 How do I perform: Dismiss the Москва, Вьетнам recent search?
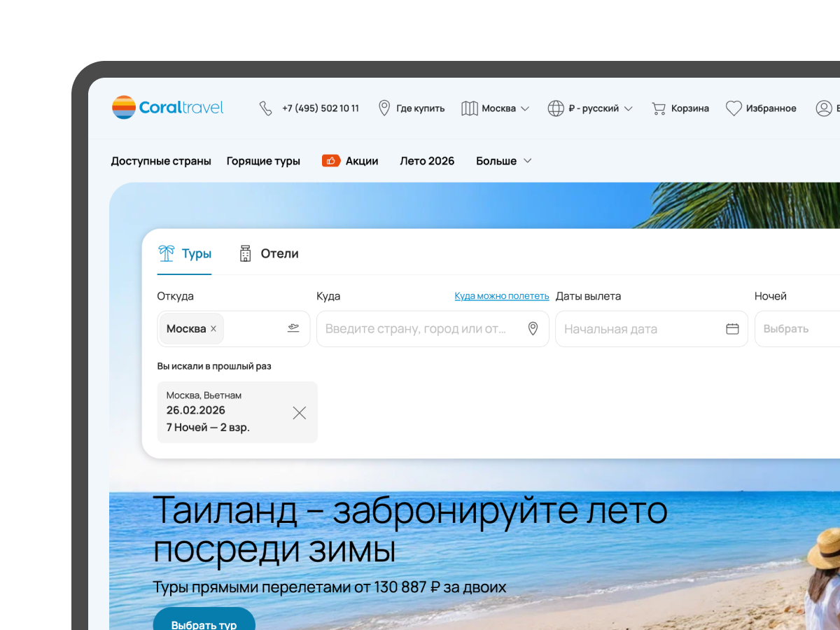(300, 413)
